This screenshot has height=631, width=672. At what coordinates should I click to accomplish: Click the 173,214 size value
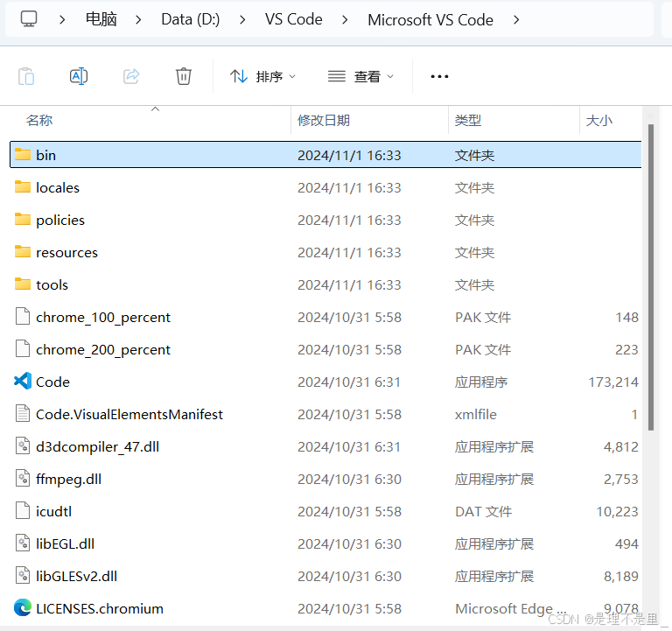pos(613,382)
